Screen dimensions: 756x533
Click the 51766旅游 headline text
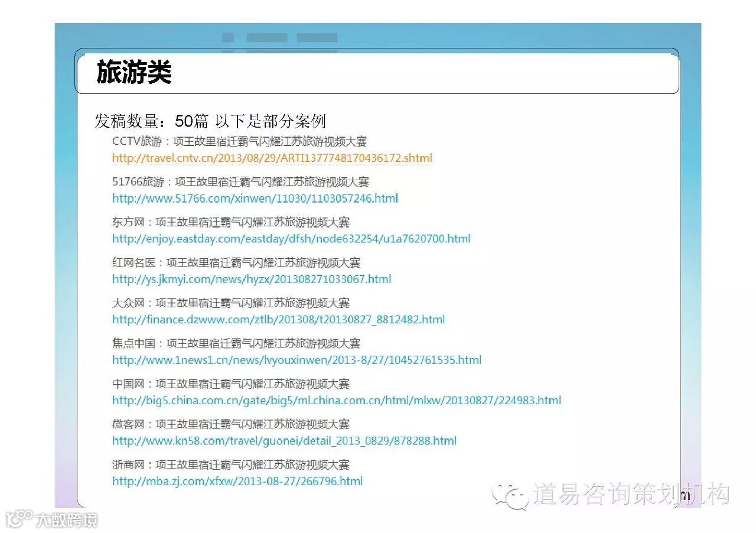[240, 182]
